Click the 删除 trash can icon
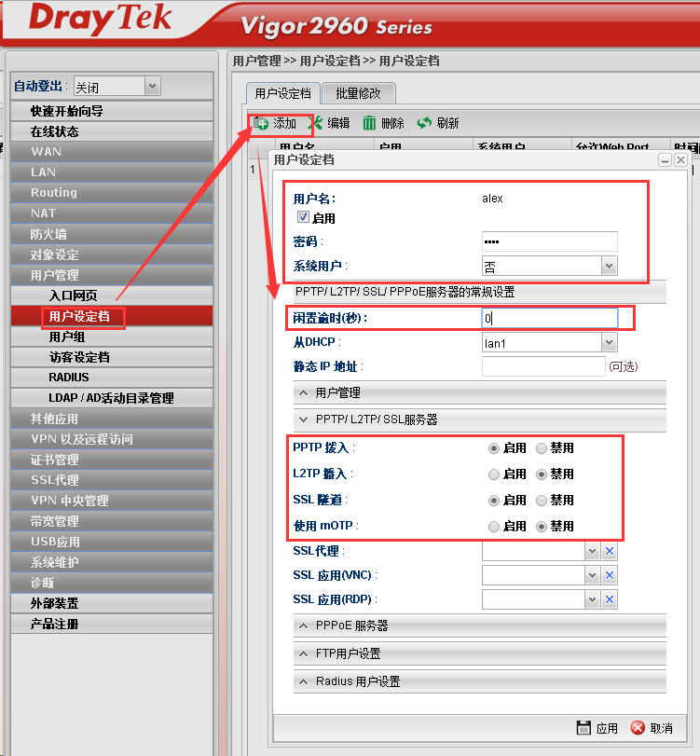Viewport: 700px width, 756px height. 369,123
